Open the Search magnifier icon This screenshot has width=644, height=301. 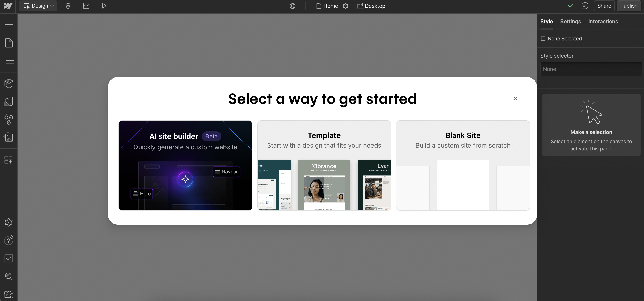[9, 276]
